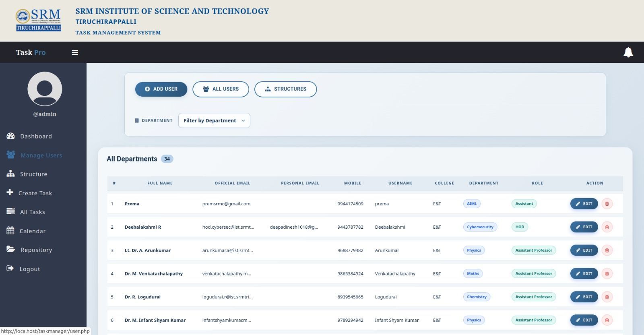Screen dimensions: 644x335
Task: Click trash icon for Dr. R. Logudurai
Action: pyautogui.click(x=607, y=297)
